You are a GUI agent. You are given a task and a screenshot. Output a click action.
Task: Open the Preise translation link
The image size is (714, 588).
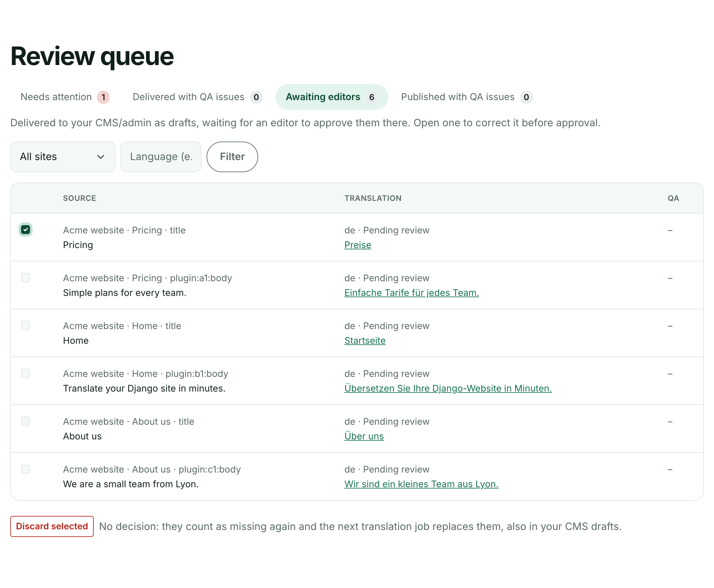tap(358, 245)
